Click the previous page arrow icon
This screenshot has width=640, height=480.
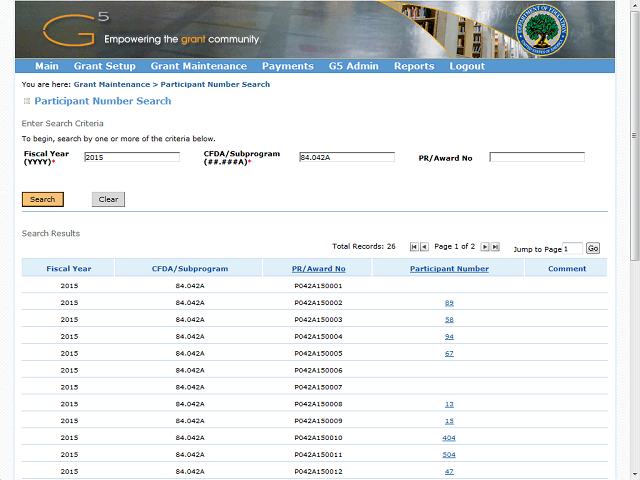coord(425,246)
